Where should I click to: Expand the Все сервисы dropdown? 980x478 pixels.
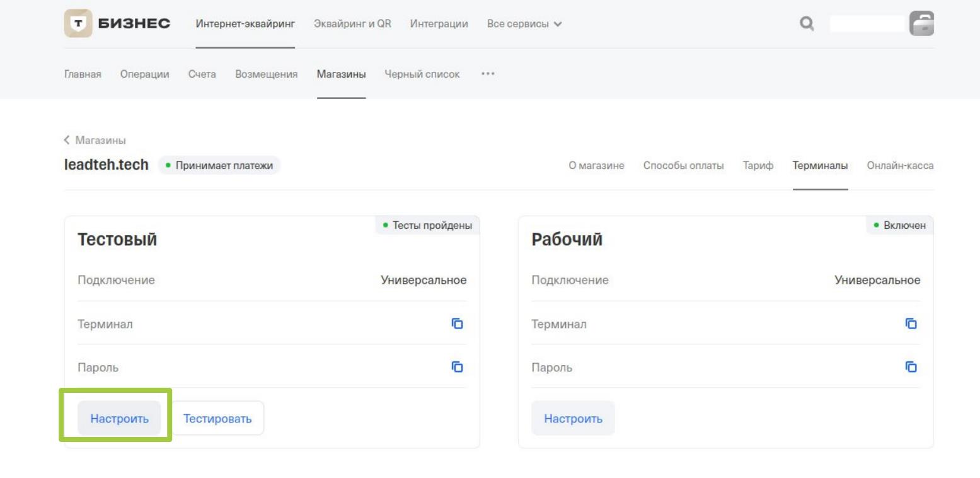[524, 24]
